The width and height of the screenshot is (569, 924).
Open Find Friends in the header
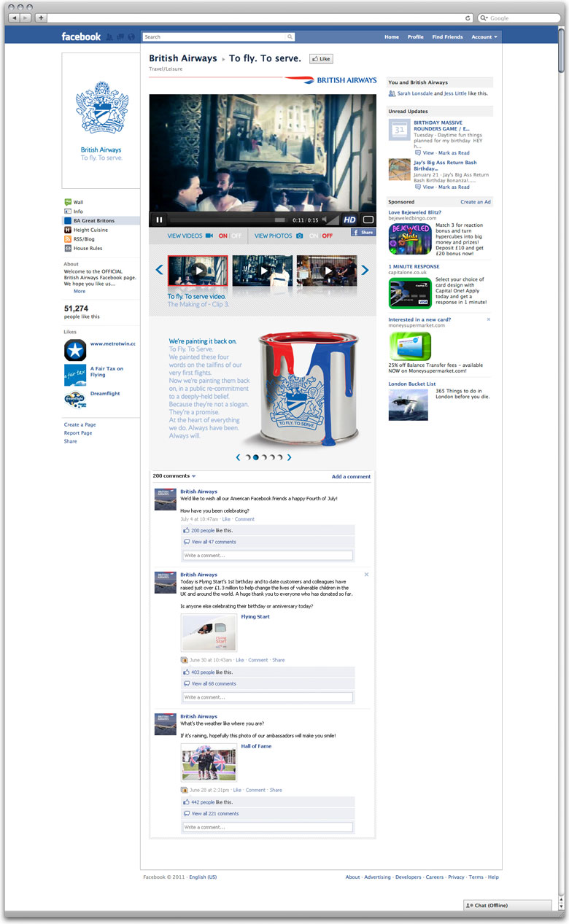tap(447, 36)
